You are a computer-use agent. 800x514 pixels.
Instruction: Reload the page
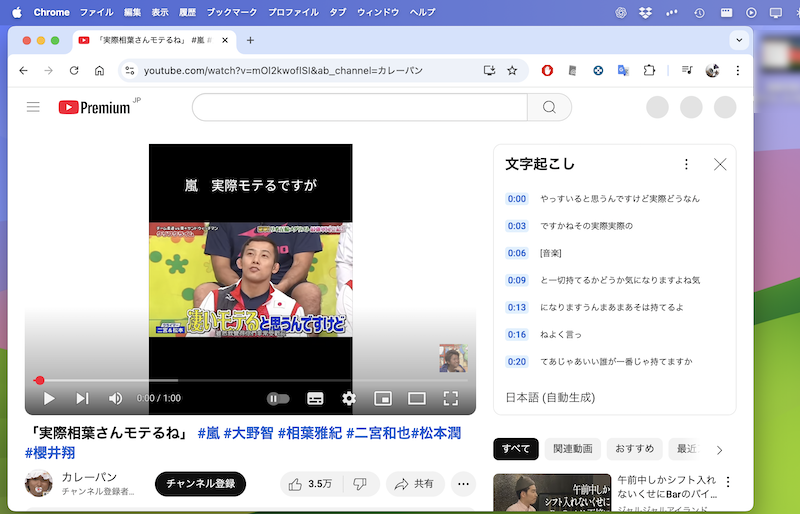pos(74,70)
